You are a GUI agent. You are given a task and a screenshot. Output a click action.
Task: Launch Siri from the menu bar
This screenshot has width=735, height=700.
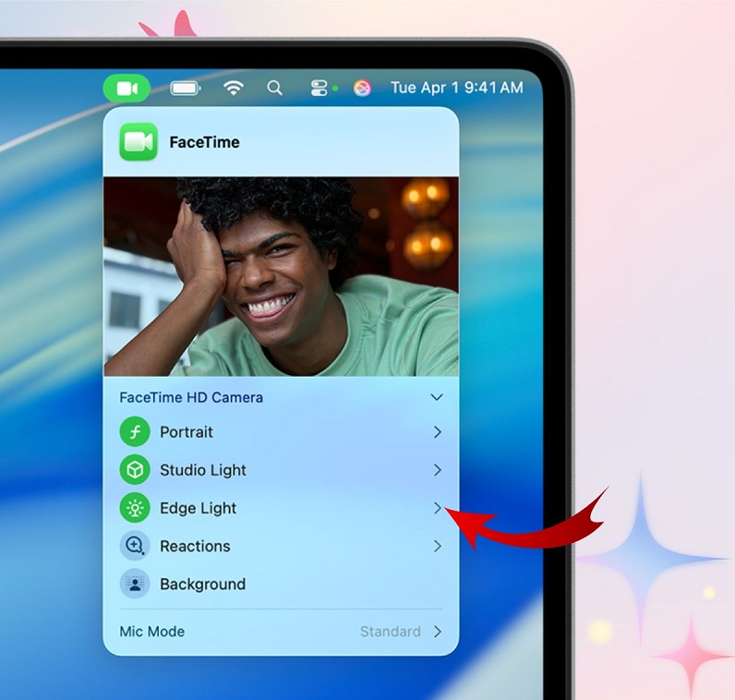(x=362, y=88)
